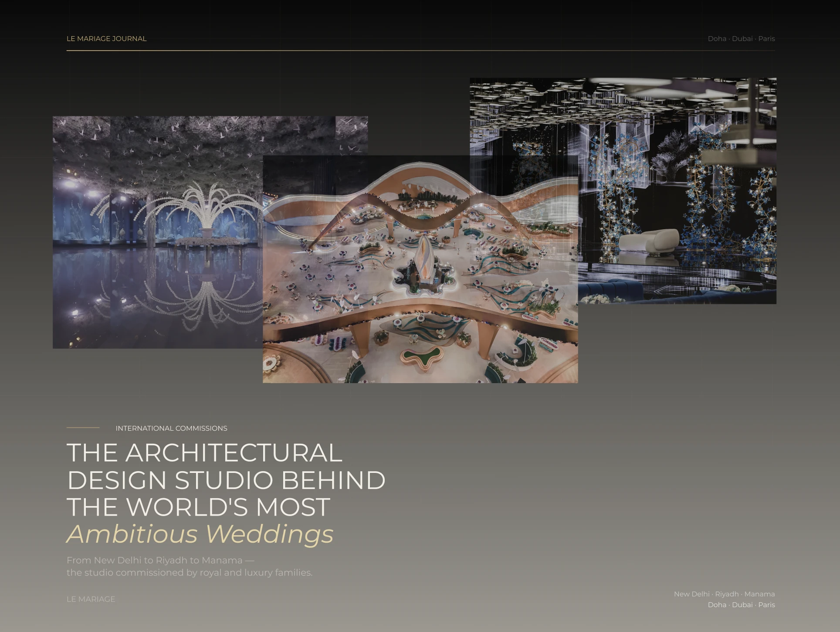The width and height of the screenshot is (840, 632).
Task: Click the headline THE ARCHITECTURAL DESIGN STUDIO BEHIND
Action: (x=226, y=466)
